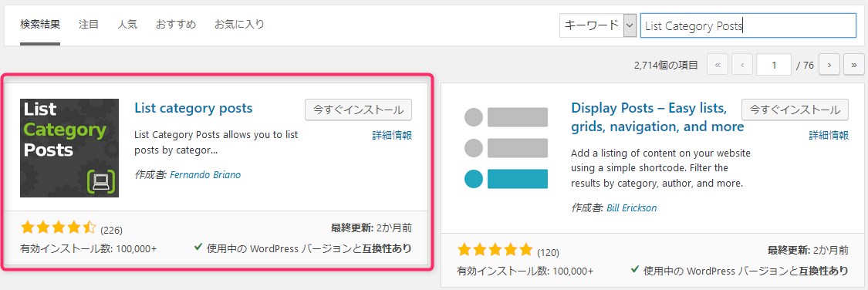This screenshot has width=868, height=290.
Task: Open author Bill Erickson's link
Action: [x=632, y=208]
